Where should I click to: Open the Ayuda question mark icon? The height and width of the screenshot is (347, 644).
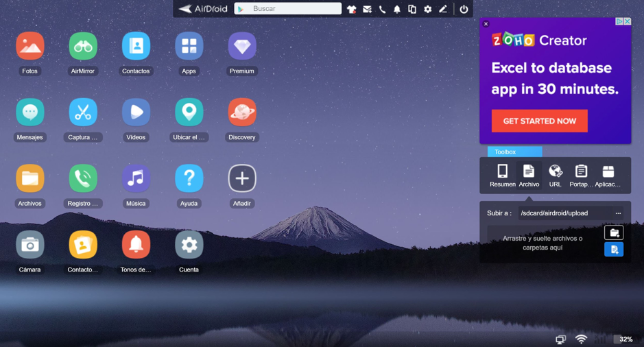[189, 178]
